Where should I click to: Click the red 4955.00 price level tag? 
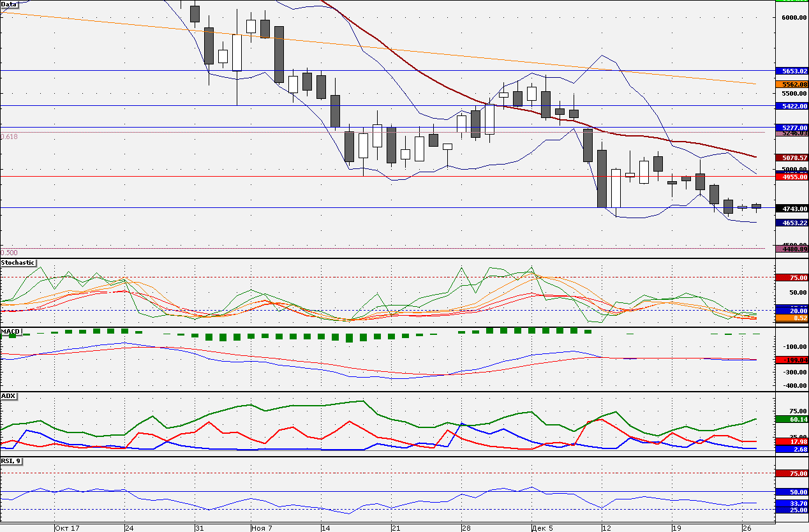[791, 177]
